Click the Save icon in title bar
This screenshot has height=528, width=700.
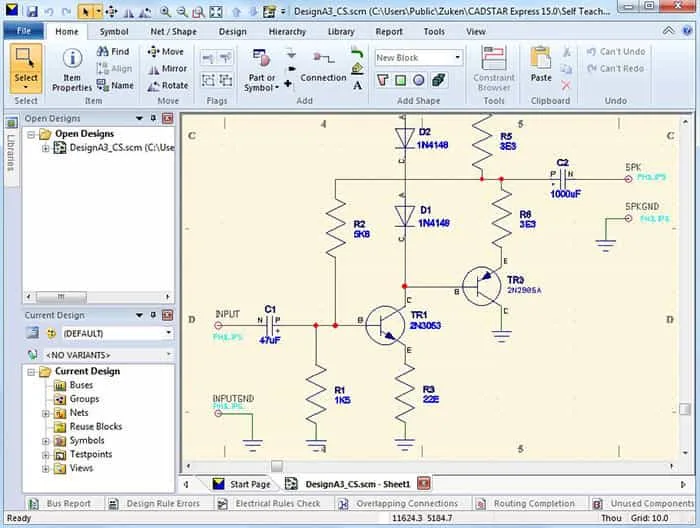(31, 12)
